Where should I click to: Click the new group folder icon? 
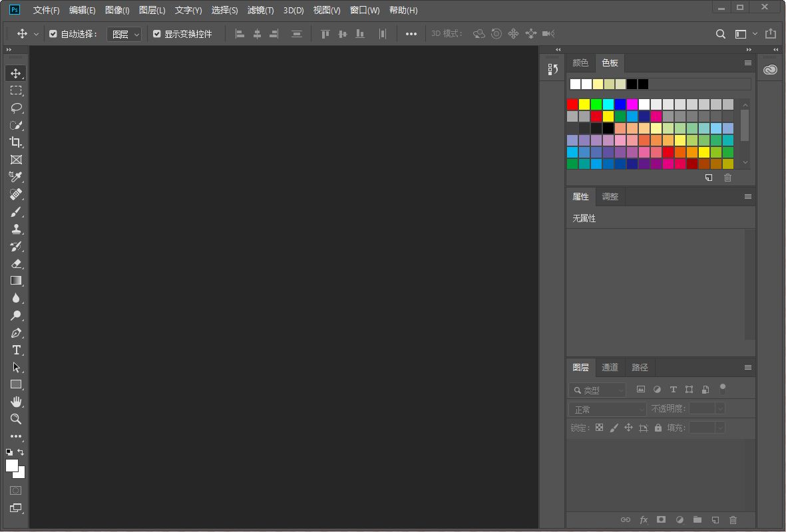coord(697,519)
